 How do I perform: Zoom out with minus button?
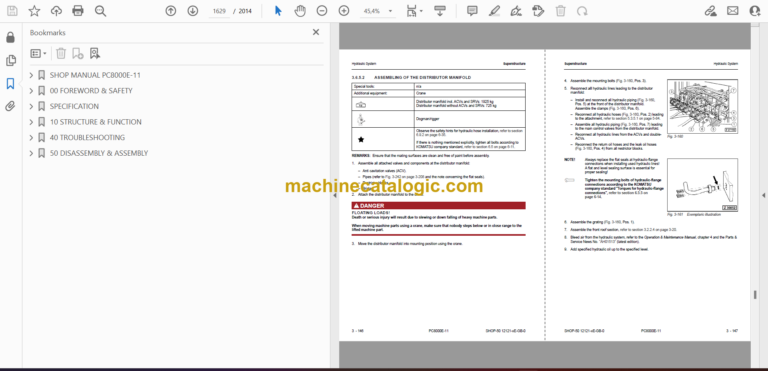[322, 11]
